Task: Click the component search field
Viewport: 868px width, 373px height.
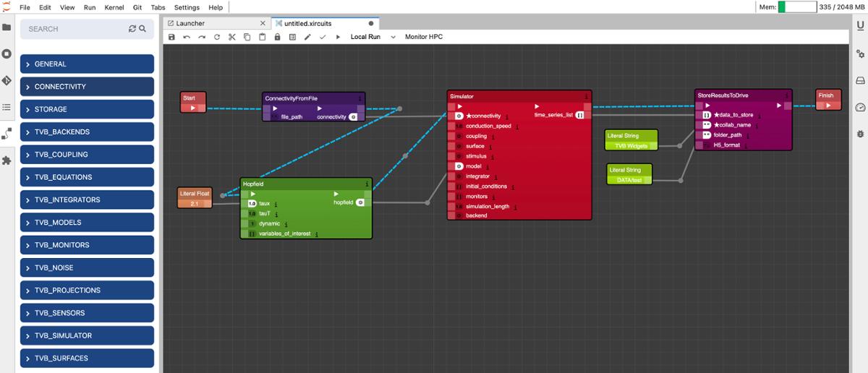Action: pyautogui.click(x=76, y=29)
